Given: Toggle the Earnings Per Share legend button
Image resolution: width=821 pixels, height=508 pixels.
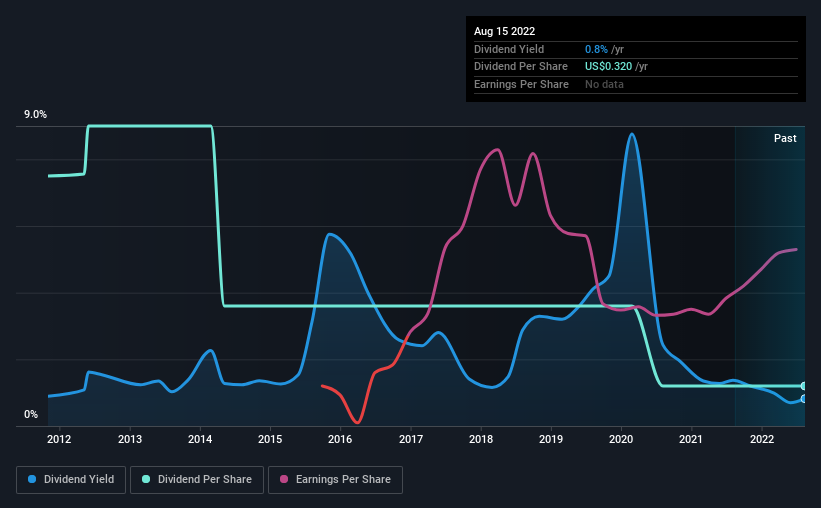Looking at the screenshot, I should coord(335,480).
